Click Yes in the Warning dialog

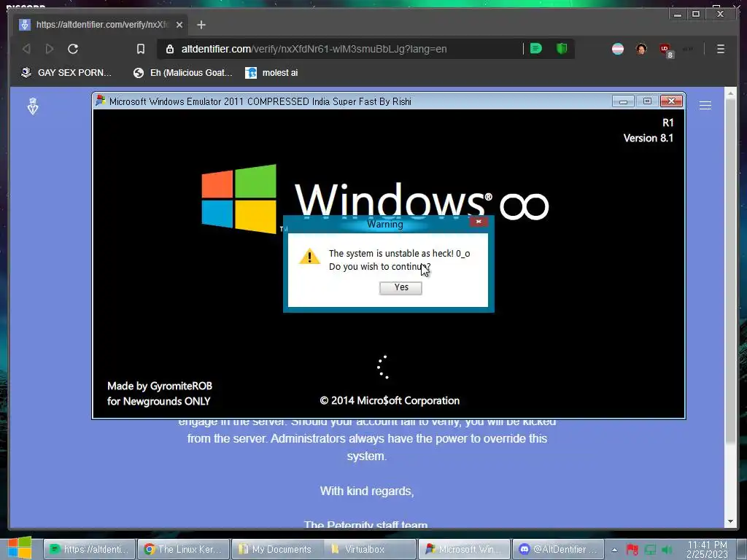click(400, 287)
